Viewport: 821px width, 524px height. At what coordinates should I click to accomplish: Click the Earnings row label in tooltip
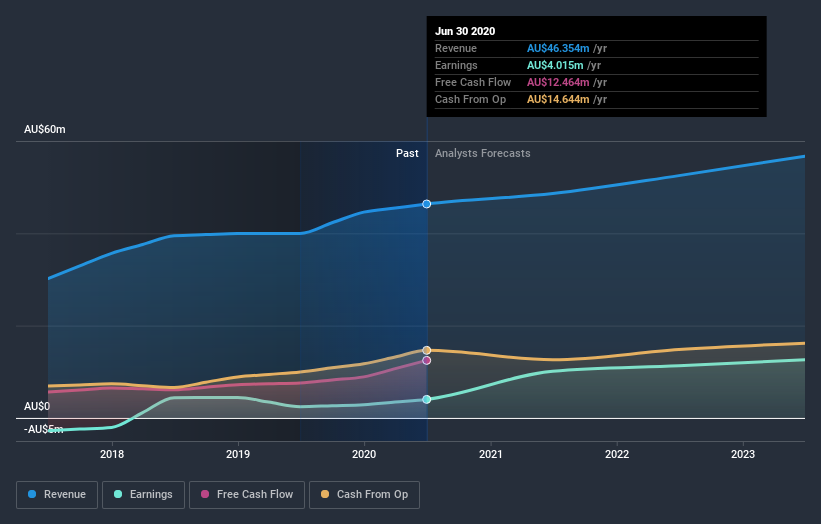coord(457,65)
